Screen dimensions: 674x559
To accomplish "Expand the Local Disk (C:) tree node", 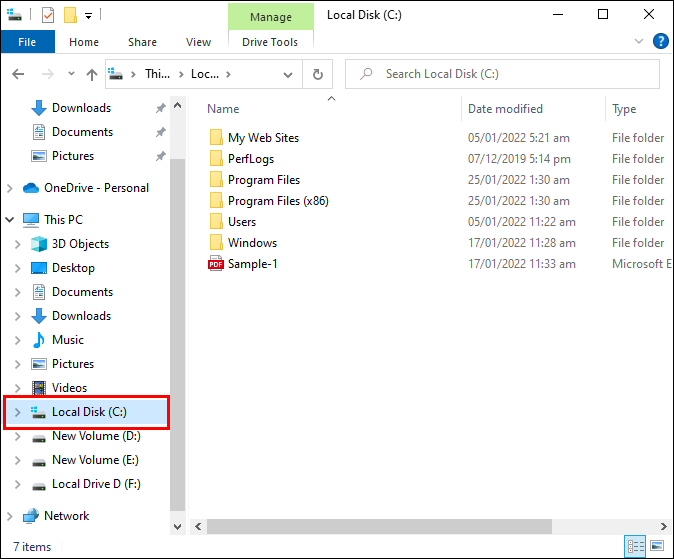I will tap(17, 412).
